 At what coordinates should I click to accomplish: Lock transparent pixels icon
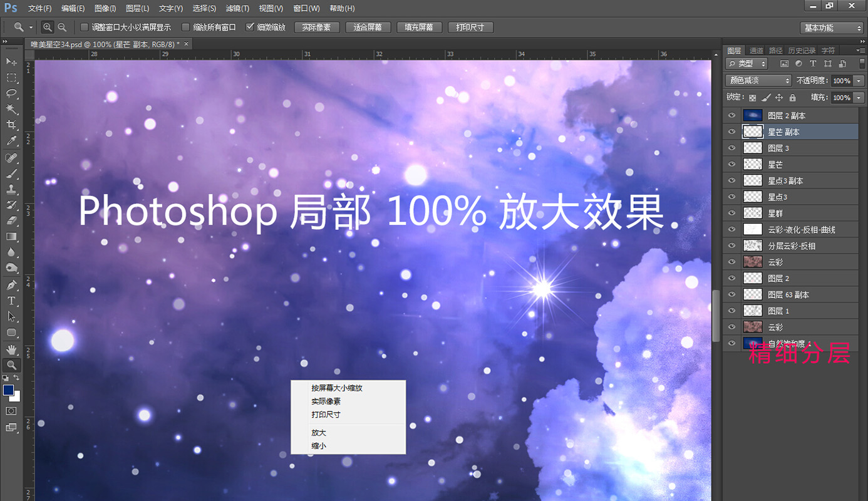tap(753, 98)
